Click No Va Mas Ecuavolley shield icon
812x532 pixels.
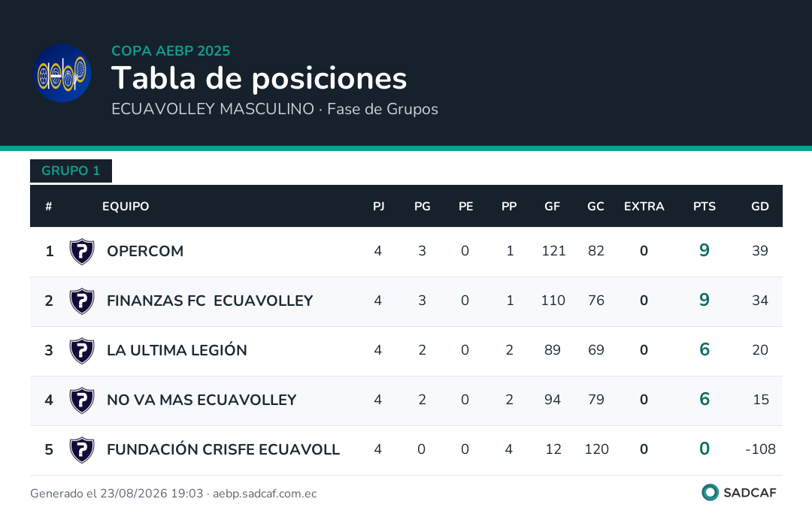tap(82, 401)
